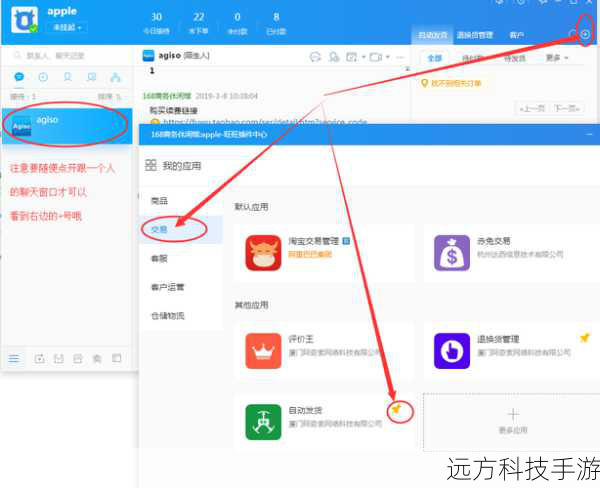Click the Qianniu avatar logo beside apple
Screen dimensions: 600x488
click(x=24, y=20)
